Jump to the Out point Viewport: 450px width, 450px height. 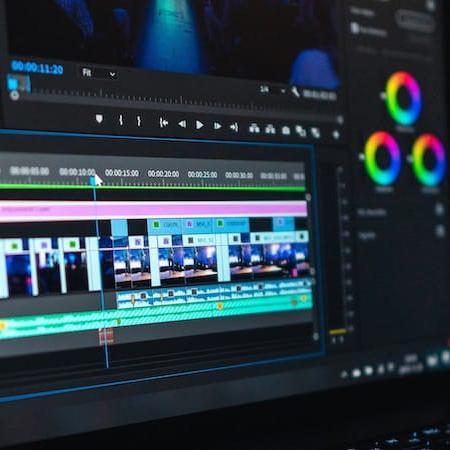tap(234, 127)
